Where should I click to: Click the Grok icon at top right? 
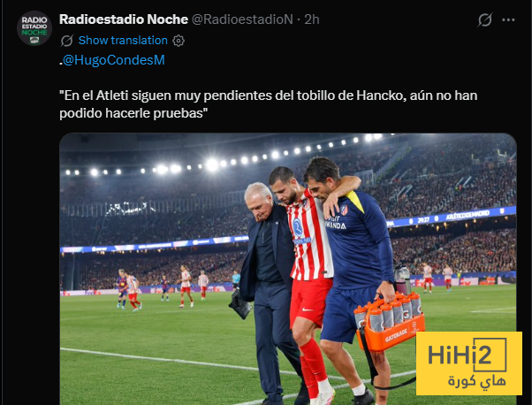click(485, 19)
